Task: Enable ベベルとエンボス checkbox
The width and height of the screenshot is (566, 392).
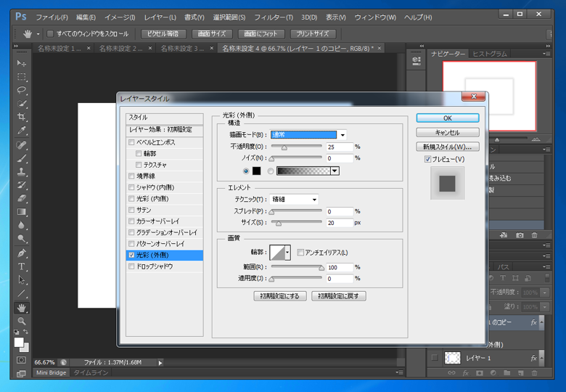Action: [131, 142]
